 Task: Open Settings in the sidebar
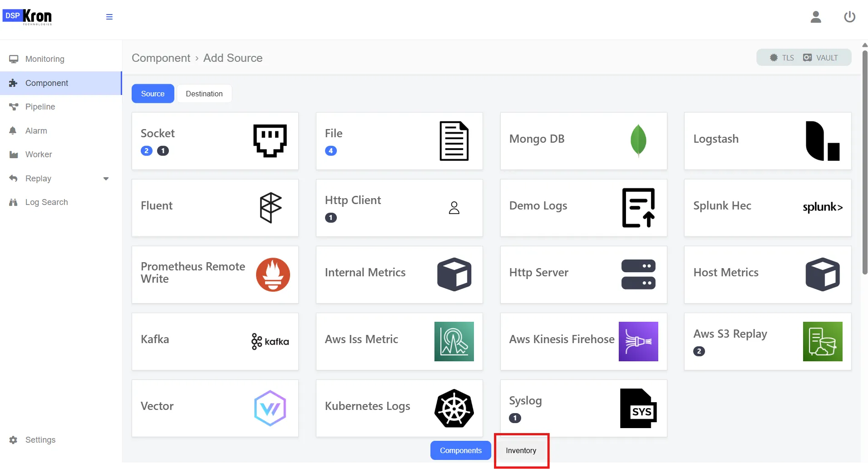click(61, 440)
